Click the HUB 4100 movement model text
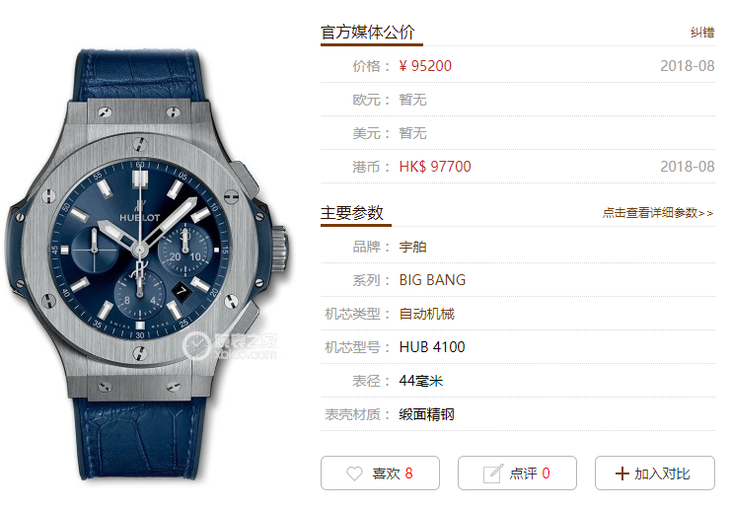Viewport: 730px width, 509px height. tap(432, 347)
